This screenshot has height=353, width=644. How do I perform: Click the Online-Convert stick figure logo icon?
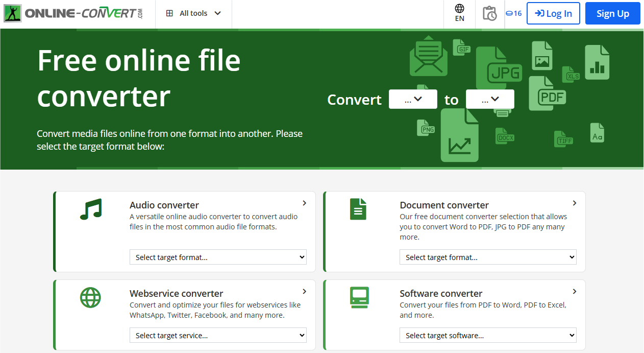click(12, 13)
